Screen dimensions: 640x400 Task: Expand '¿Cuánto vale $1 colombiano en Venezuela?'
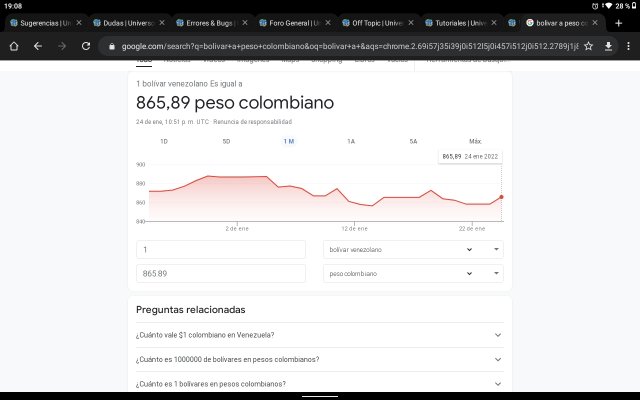pos(319,335)
